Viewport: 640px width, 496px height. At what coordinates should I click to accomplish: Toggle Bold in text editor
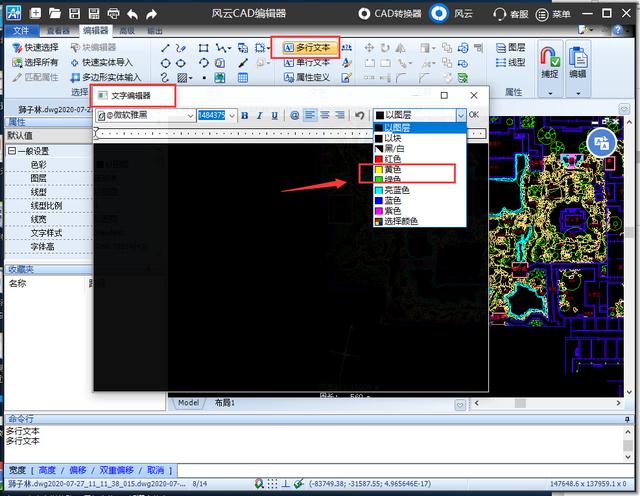[x=244, y=116]
